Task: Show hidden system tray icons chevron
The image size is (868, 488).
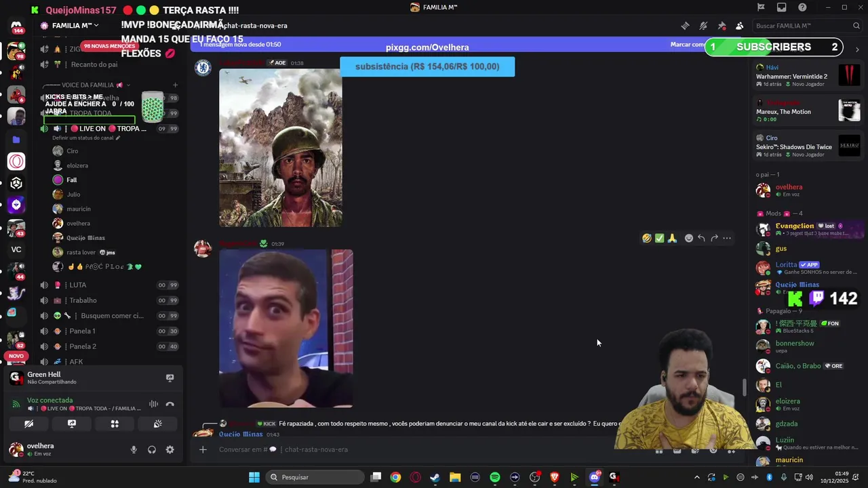Action: [x=696, y=477]
